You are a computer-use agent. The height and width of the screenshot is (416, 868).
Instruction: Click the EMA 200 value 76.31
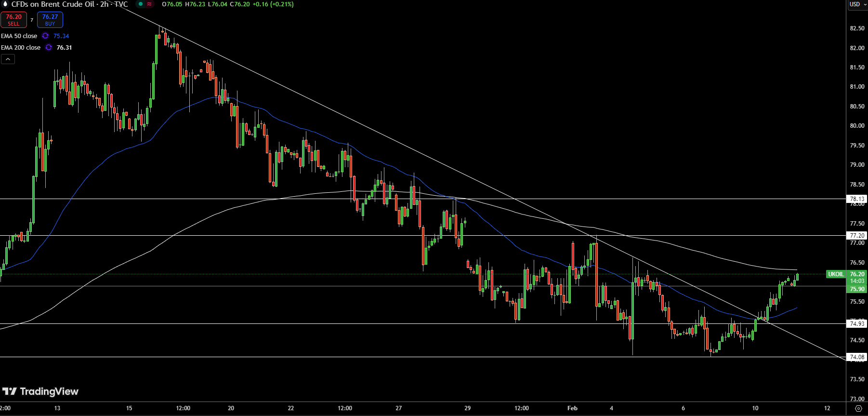point(64,47)
